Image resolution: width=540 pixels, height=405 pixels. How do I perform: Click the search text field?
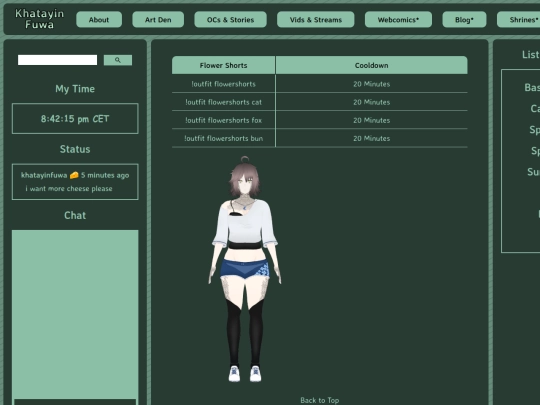click(x=58, y=60)
